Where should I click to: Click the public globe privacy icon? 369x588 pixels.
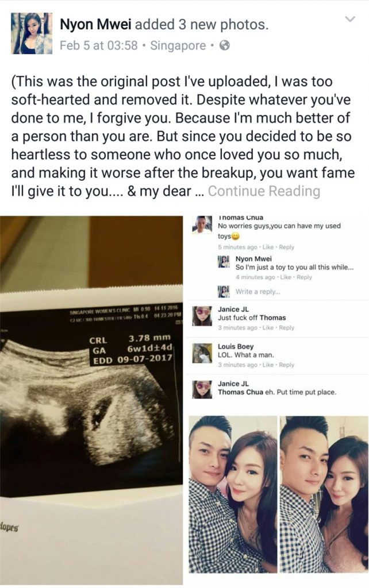pos(225,45)
